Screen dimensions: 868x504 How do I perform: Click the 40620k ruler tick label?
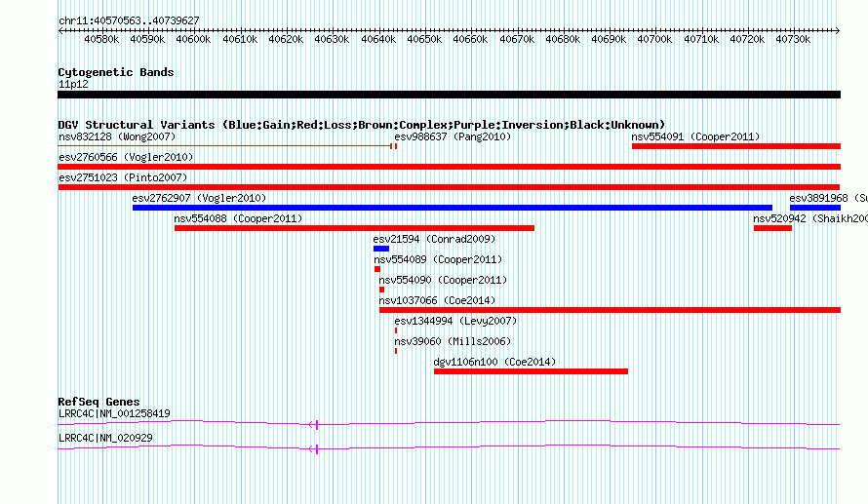pos(286,39)
